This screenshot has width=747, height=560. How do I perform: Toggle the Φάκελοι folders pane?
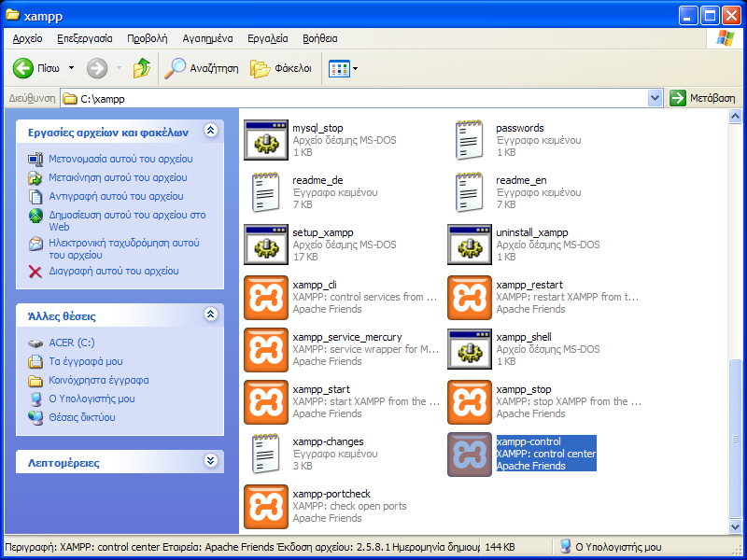click(281, 68)
